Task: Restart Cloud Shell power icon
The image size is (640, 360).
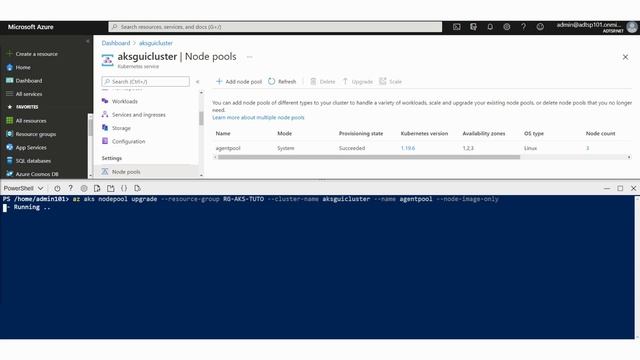Action: pyautogui.click(x=57, y=188)
